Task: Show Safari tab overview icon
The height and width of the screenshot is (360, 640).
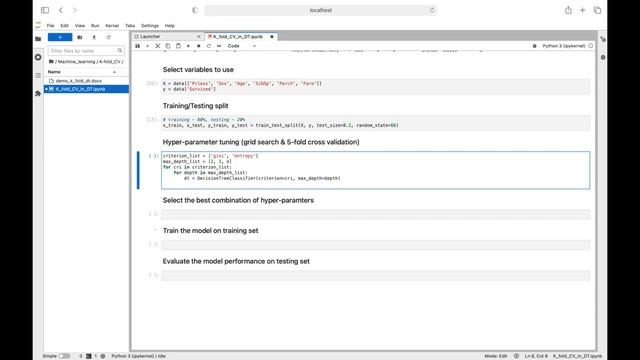Action: (597, 10)
